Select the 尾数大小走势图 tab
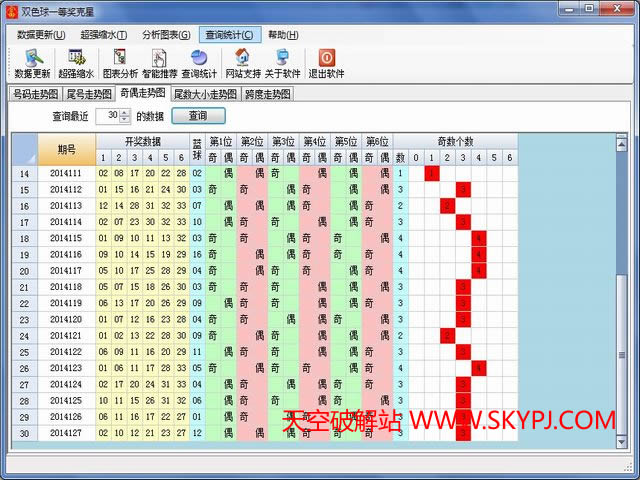The image size is (640, 480). pyautogui.click(x=205, y=94)
